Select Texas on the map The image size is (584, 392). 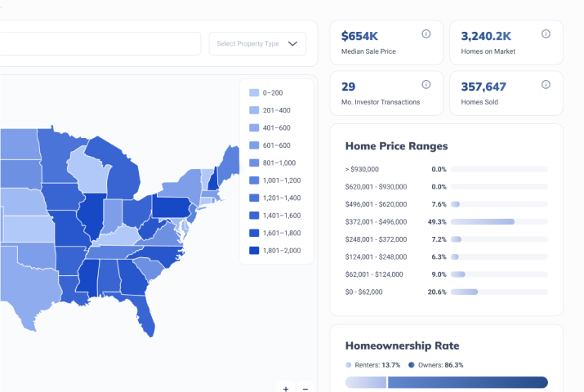click(25, 286)
